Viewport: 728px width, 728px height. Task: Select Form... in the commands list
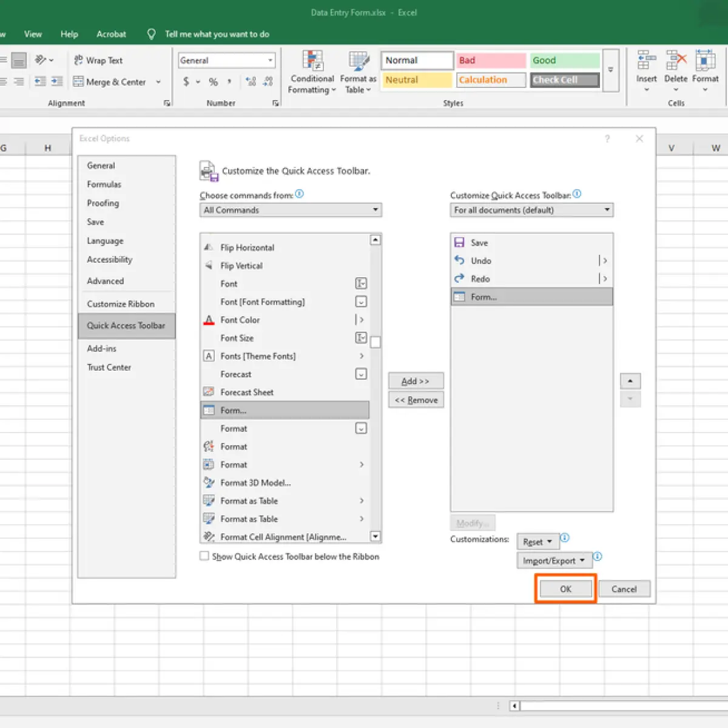pos(285,411)
